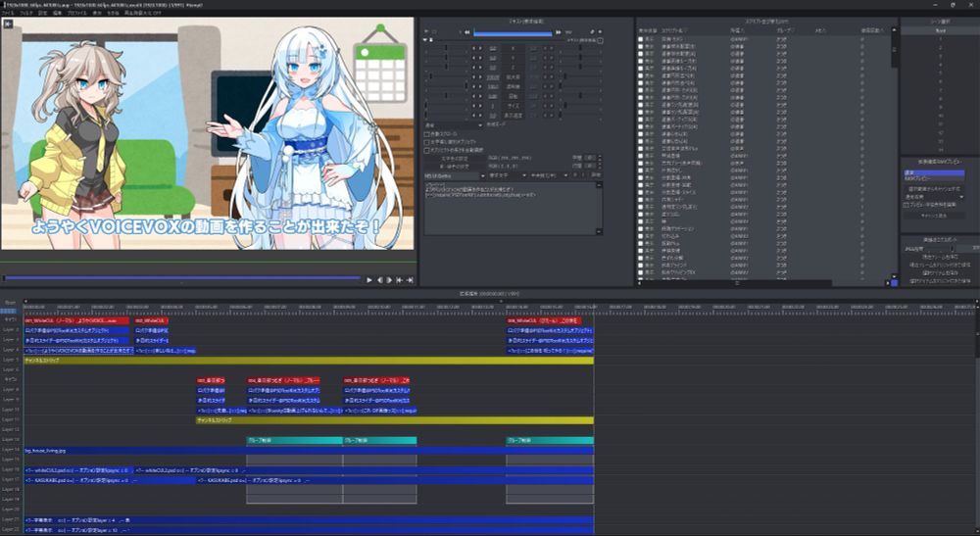Screen dimensions: 980x536
Task: Click the 表示速度 parameter button
Action: [x=514, y=116]
